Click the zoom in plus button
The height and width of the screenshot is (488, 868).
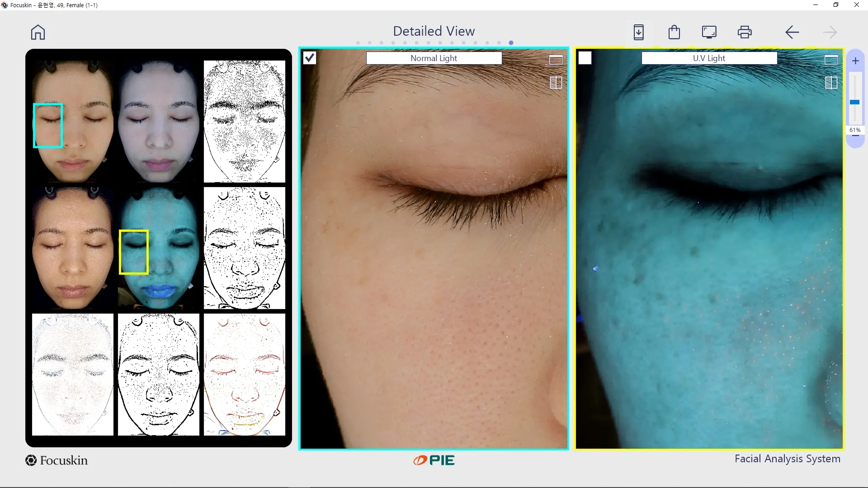pyautogui.click(x=855, y=61)
